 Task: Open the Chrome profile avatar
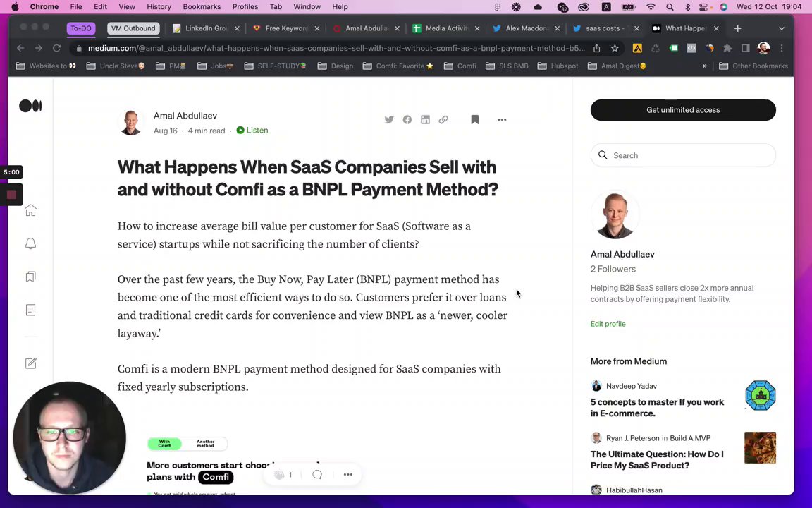(763, 48)
